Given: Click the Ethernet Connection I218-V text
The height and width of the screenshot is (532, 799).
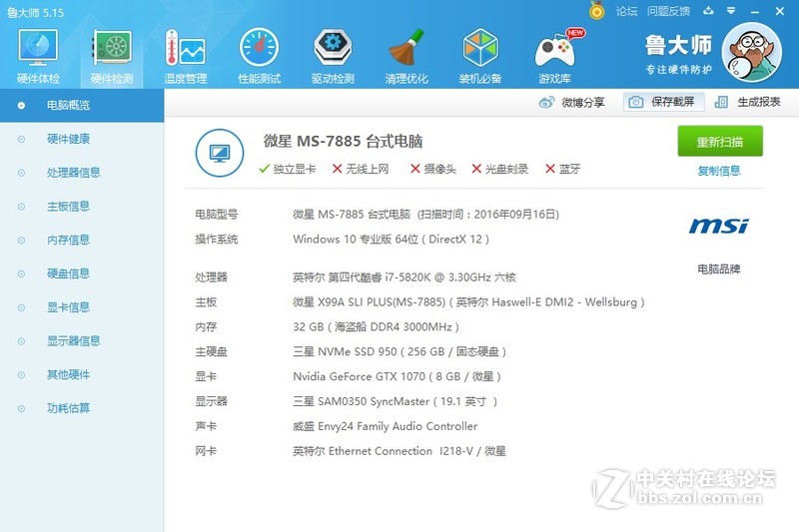Looking at the screenshot, I should coord(400,451).
